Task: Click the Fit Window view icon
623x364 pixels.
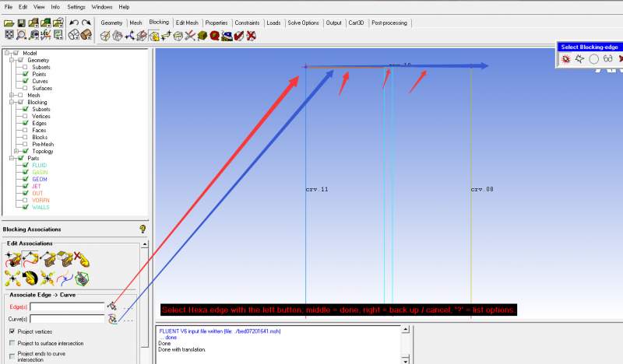Action: tap(9, 35)
